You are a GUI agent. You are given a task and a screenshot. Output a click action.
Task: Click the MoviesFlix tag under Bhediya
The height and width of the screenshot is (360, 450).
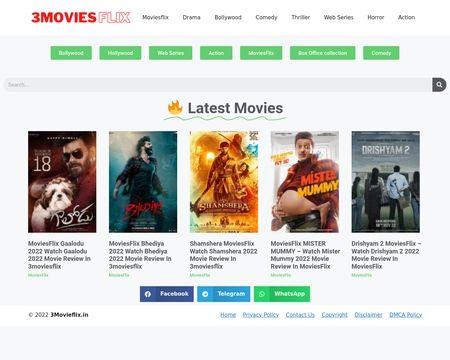pyautogui.click(x=119, y=275)
